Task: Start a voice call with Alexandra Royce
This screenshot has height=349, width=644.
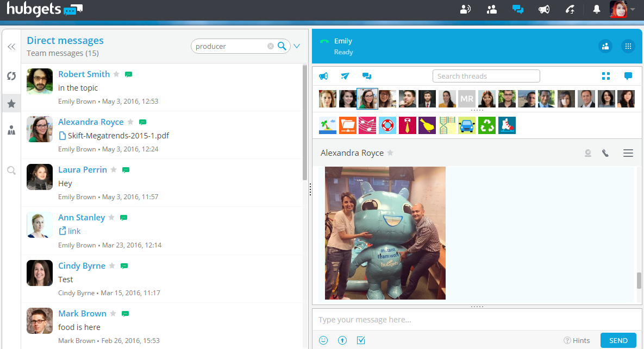Action: [x=605, y=154]
